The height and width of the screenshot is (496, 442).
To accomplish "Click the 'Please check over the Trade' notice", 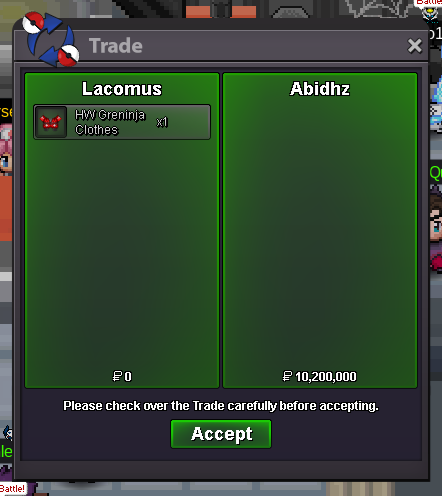I will tap(221, 406).
